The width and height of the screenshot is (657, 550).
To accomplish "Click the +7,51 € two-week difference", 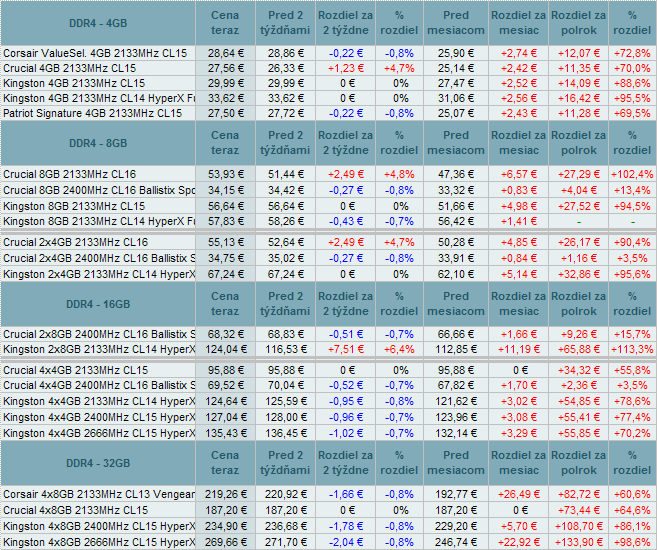I will [x=346, y=349].
